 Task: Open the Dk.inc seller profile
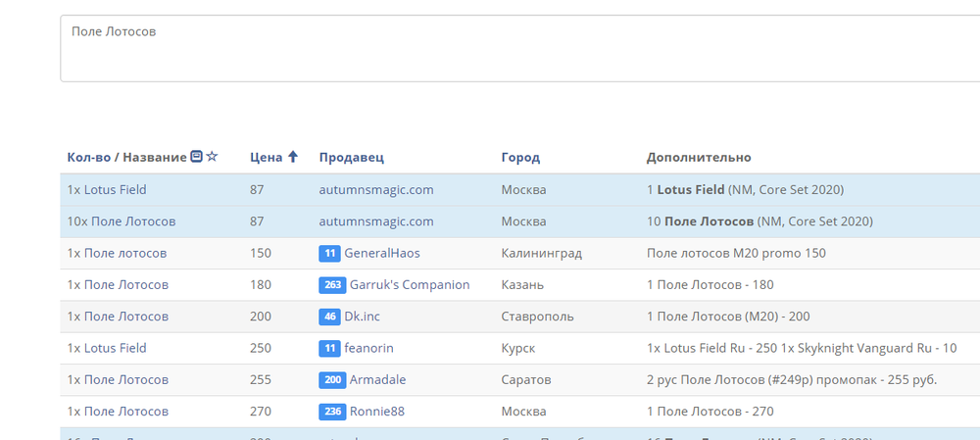point(367,317)
